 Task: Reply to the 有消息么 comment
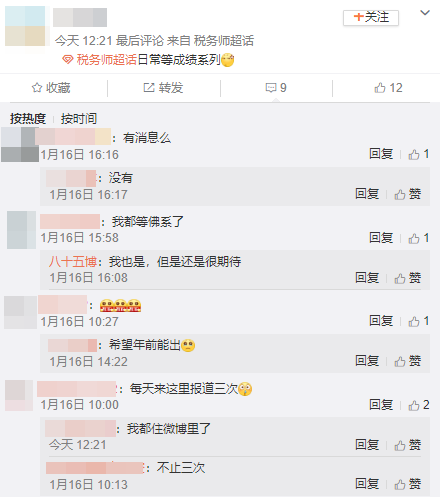(381, 154)
